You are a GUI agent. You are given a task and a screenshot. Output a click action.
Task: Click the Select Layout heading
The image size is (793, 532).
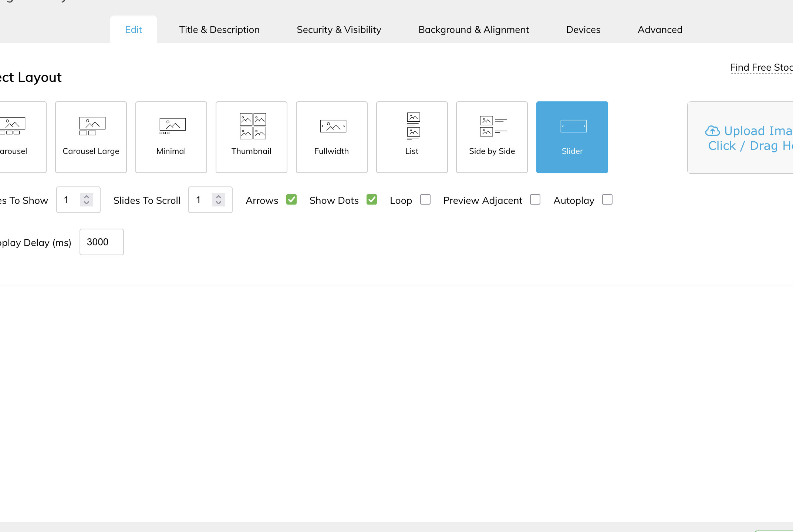click(31, 77)
